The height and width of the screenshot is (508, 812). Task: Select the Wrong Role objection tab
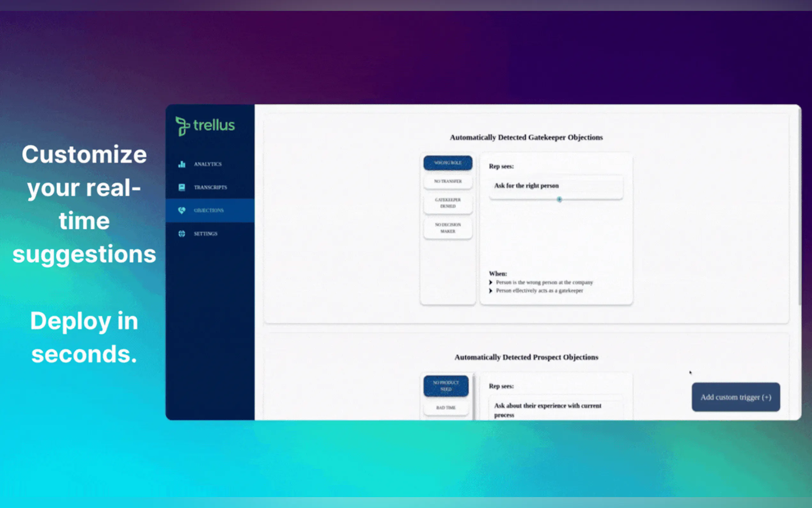point(448,163)
